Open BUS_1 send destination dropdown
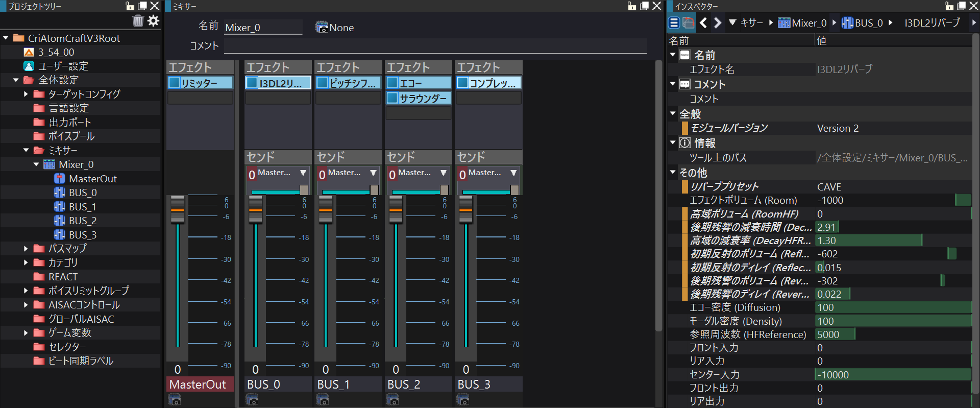 pos(373,173)
